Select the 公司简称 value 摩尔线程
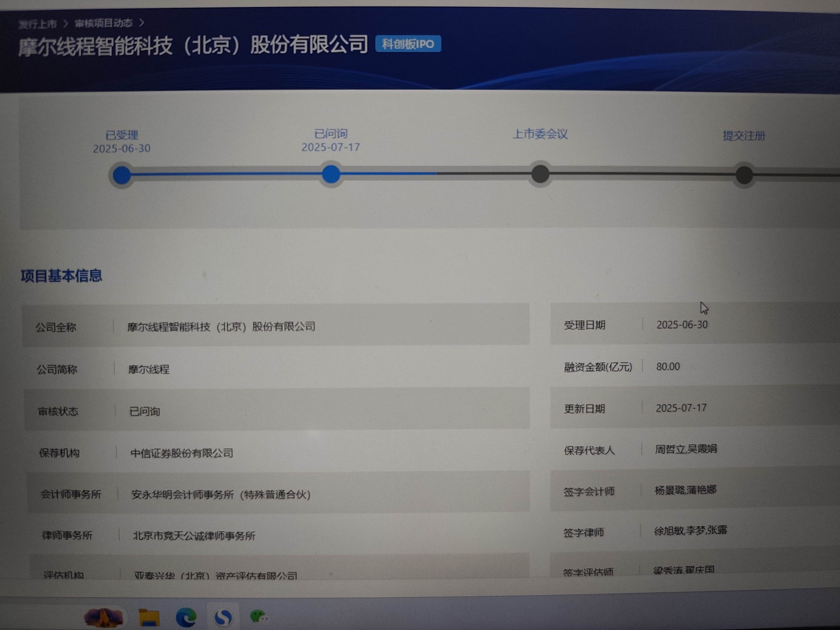The height and width of the screenshot is (630, 840). (149, 369)
